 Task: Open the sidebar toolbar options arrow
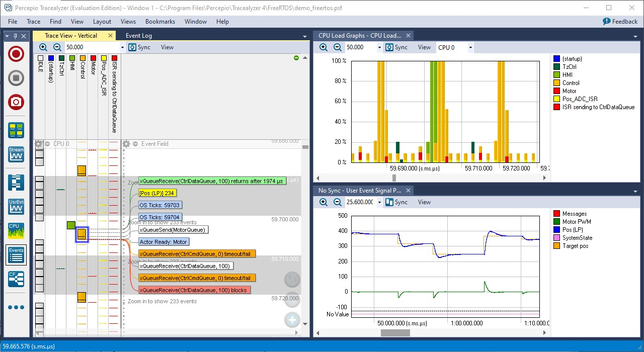(7, 36)
